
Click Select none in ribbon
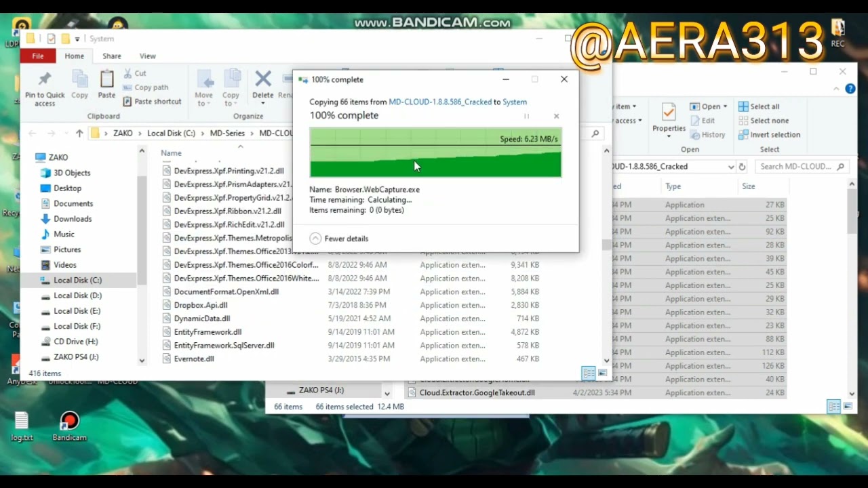(764, 121)
